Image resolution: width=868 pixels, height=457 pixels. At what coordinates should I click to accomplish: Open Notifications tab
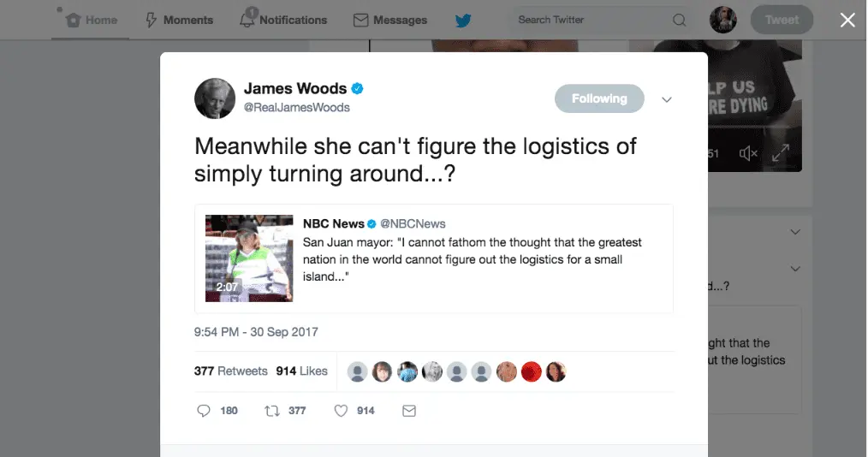click(x=282, y=20)
